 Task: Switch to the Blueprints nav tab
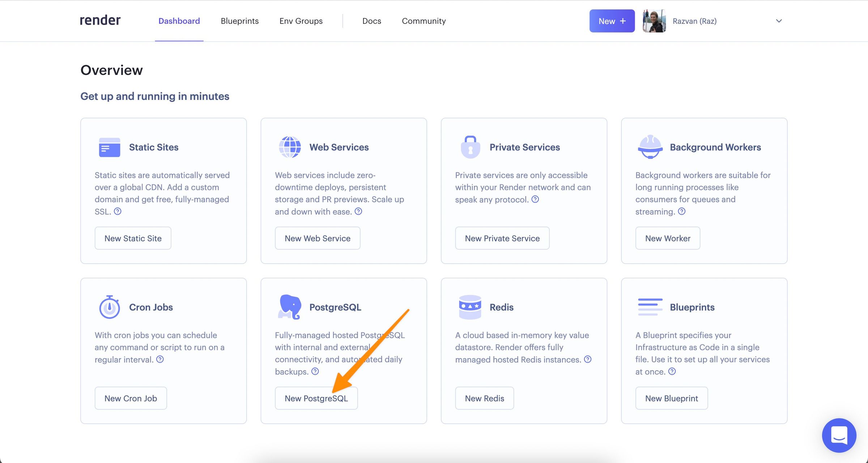(239, 21)
